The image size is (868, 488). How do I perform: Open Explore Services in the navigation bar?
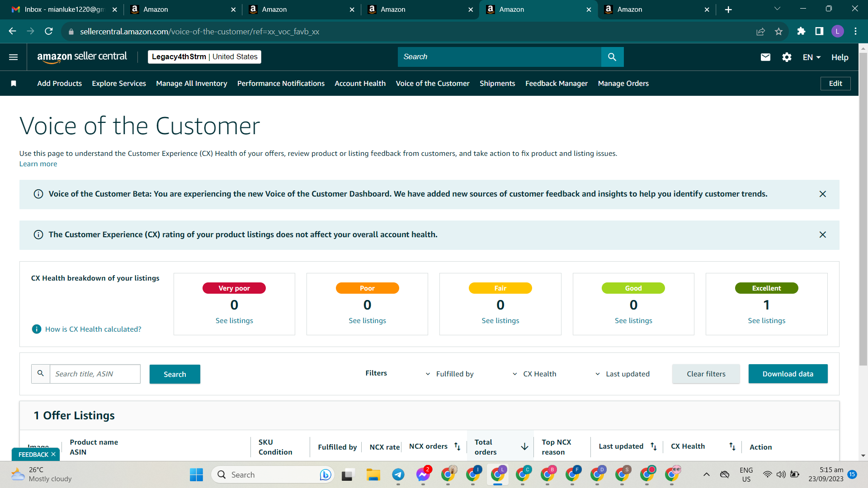coord(119,84)
